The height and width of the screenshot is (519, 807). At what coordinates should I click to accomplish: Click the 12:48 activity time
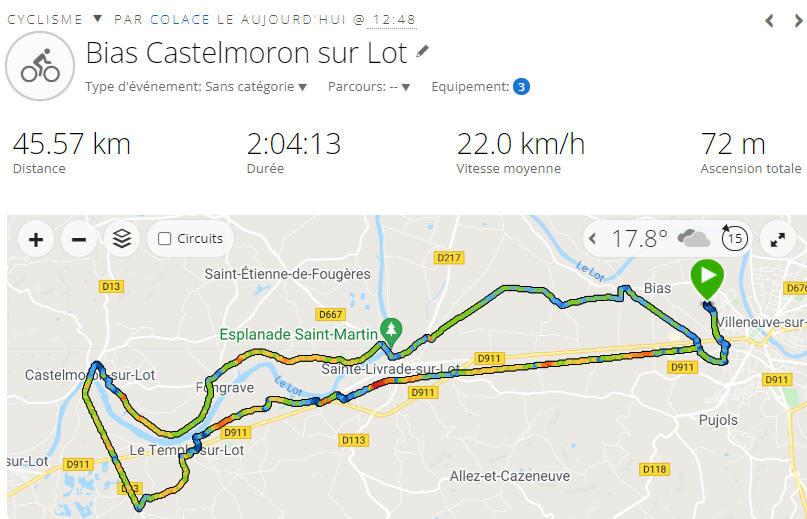394,20
